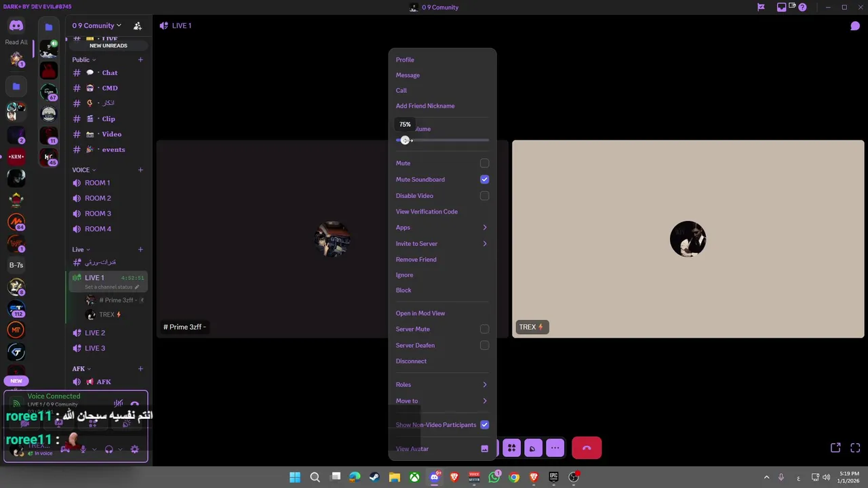Viewport: 868px width, 488px height.
Task: Open Discord home direct messages icon
Action: coord(16,26)
